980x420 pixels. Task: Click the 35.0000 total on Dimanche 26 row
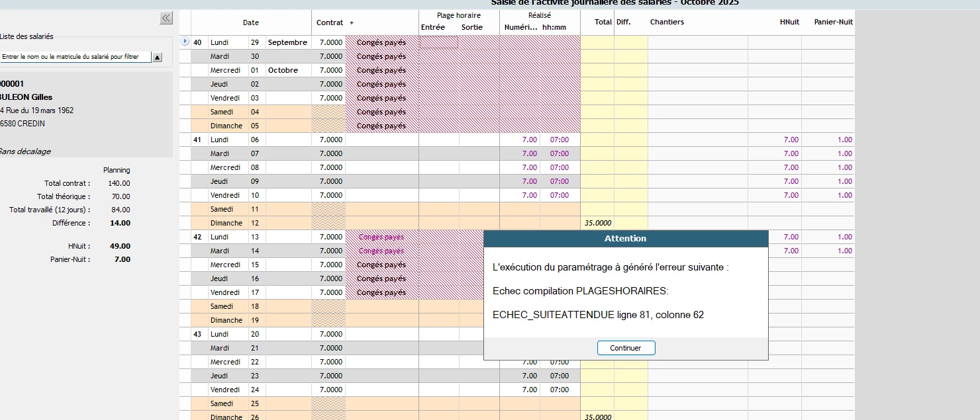tap(598, 417)
